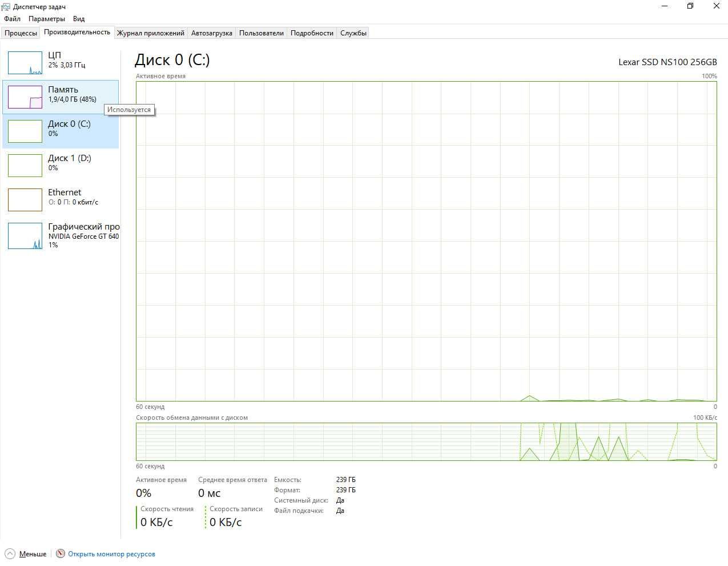The width and height of the screenshot is (728, 566).
Task: Select the Производительность tab
Action: [77, 33]
